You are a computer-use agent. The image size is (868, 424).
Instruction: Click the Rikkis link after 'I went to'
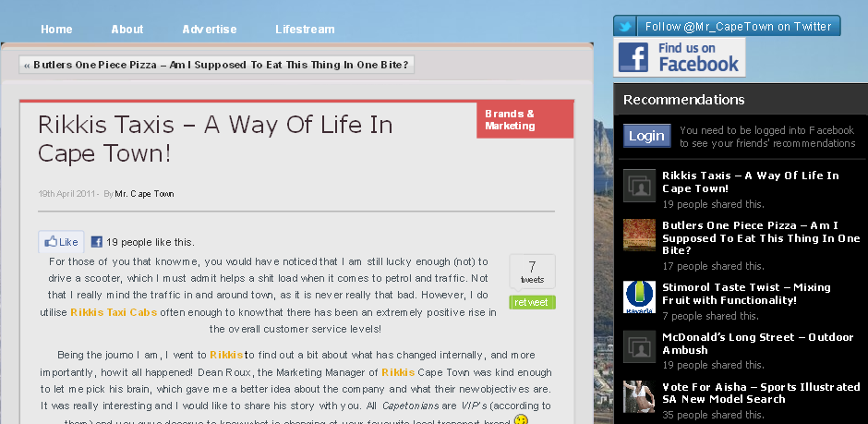click(226, 355)
